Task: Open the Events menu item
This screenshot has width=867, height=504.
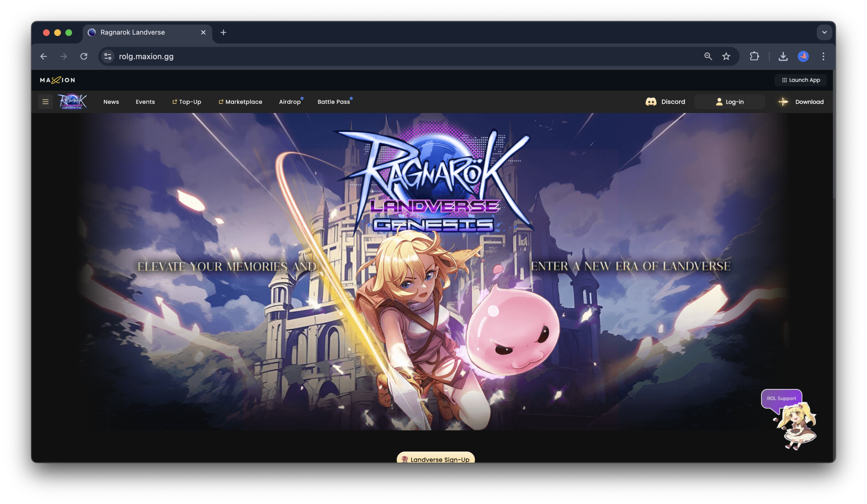Action: tap(145, 102)
